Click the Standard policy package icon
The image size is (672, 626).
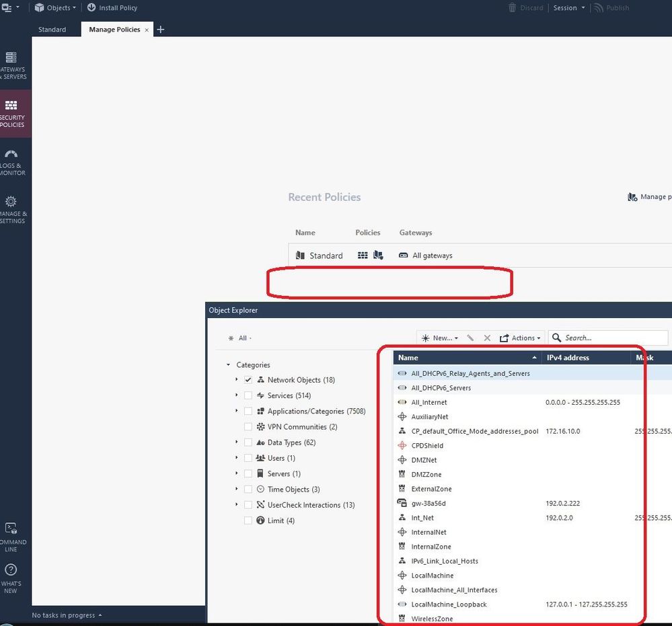coord(300,256)
